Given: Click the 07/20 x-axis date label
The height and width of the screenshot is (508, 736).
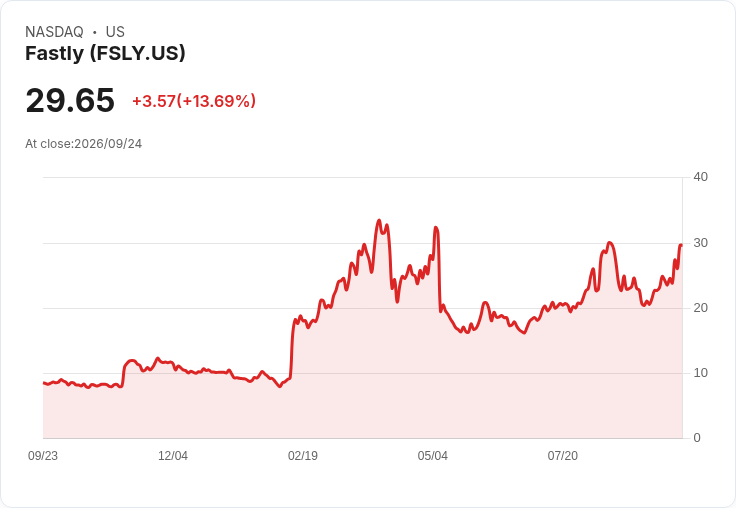Looking at the screenshot, I should click(562, 456).
